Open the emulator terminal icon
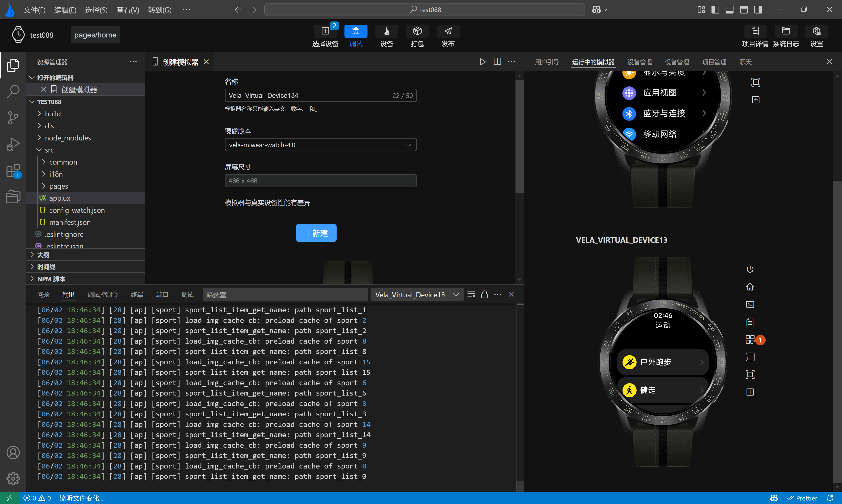Image resolution: width=842 pixels, height=504 pixels. [x=749, y=304]
